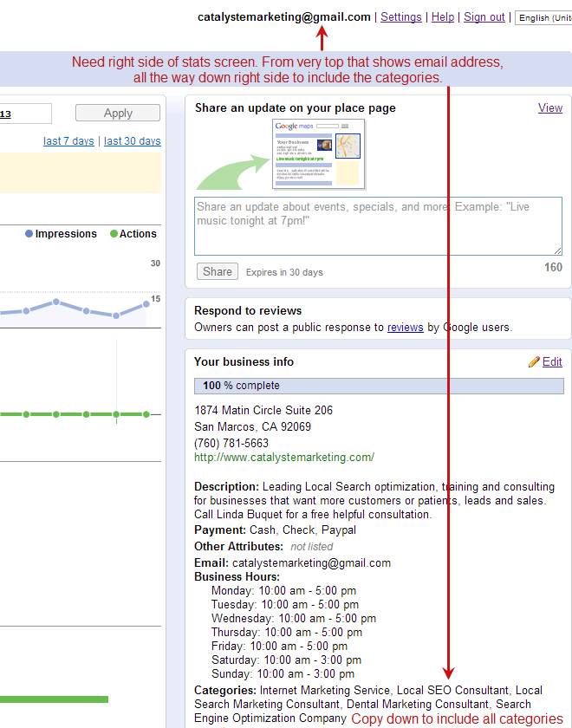Select the address 1874 Matin Circle Suite 206
Screen dimensions: 572x728
click(263, 411)
